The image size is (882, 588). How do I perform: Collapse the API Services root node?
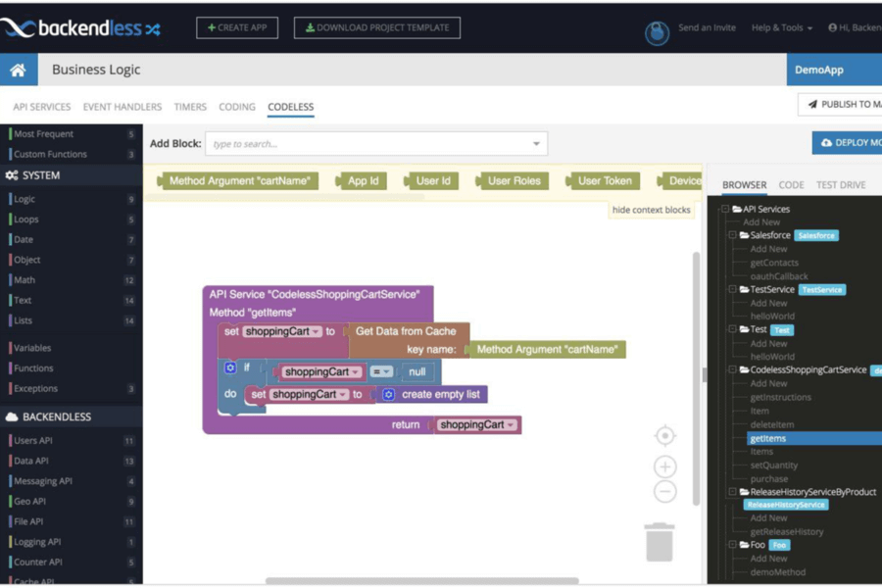point(725,209)
